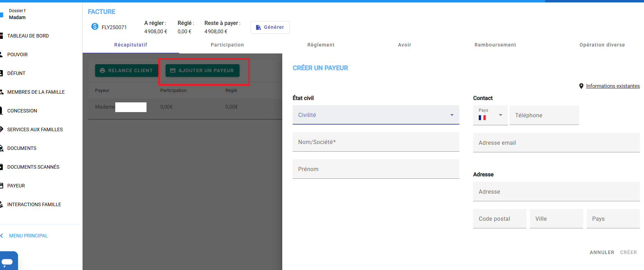Viewport: 644px width, 270px height.
Task: Click the printer icon on Relance Client
Action: [x=102, y=70]
